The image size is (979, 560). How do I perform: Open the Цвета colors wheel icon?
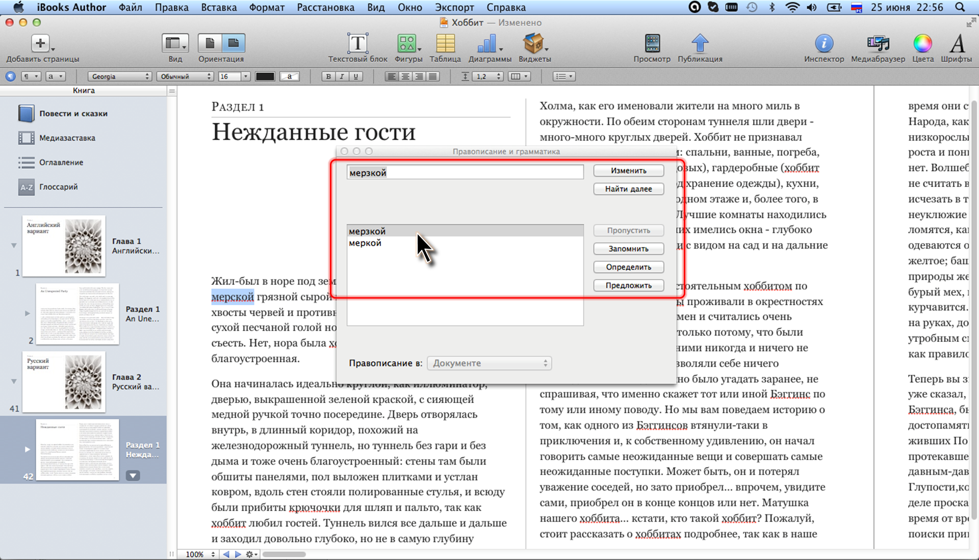[x=922, y=44]
